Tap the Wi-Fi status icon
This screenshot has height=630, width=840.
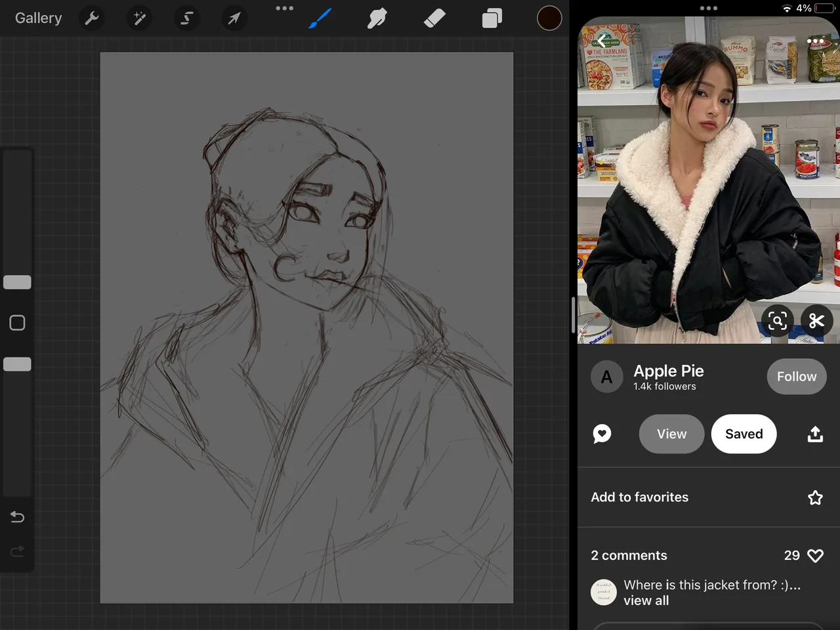pyautogui.click(x=787, y=9)
